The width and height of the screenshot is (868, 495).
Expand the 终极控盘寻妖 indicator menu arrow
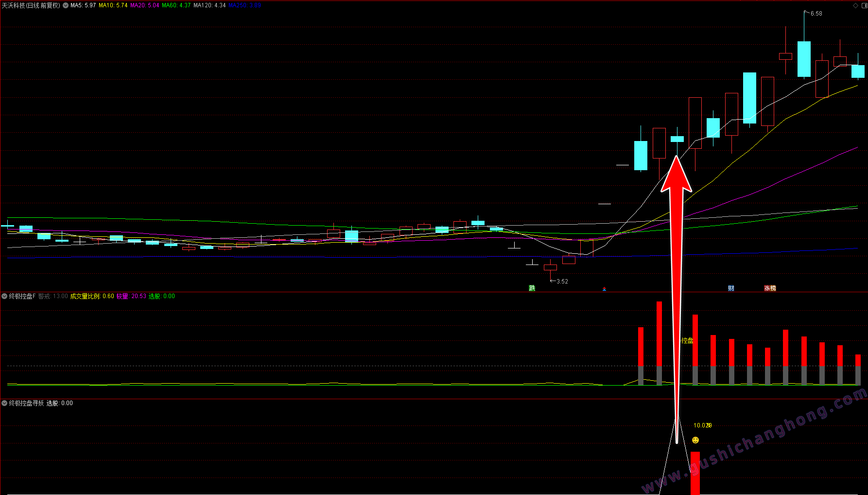click(4, 403)
